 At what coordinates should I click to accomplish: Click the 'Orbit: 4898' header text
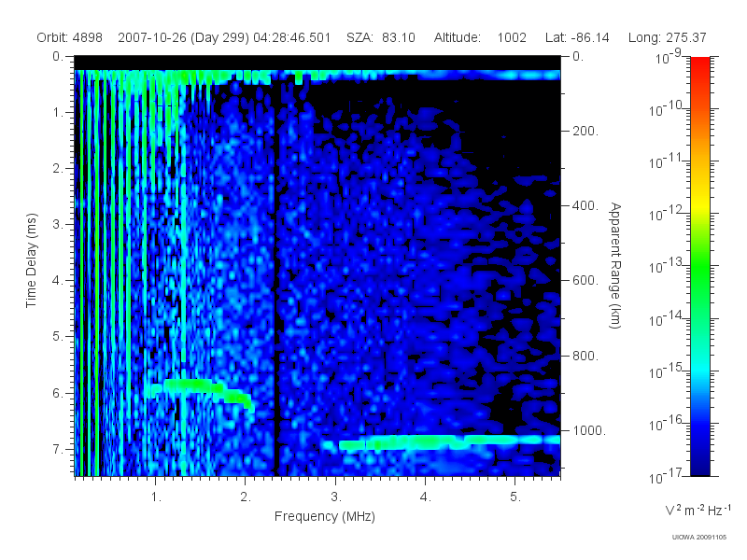69,37
